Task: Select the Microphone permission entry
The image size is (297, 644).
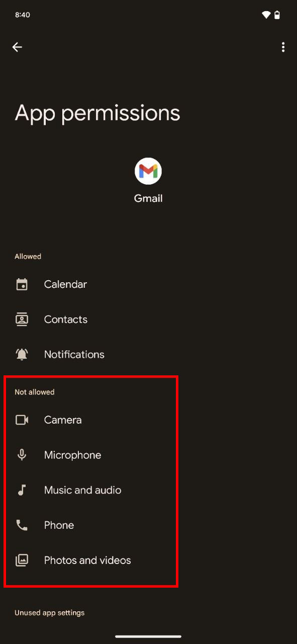Action: tap(148, 455)
